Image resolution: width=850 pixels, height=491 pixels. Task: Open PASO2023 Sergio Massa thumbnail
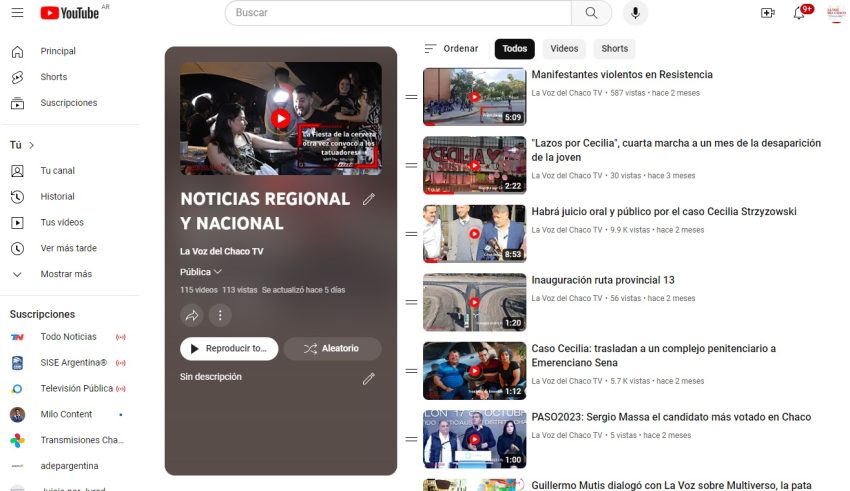pyautogui.click(x=474, y=440)
